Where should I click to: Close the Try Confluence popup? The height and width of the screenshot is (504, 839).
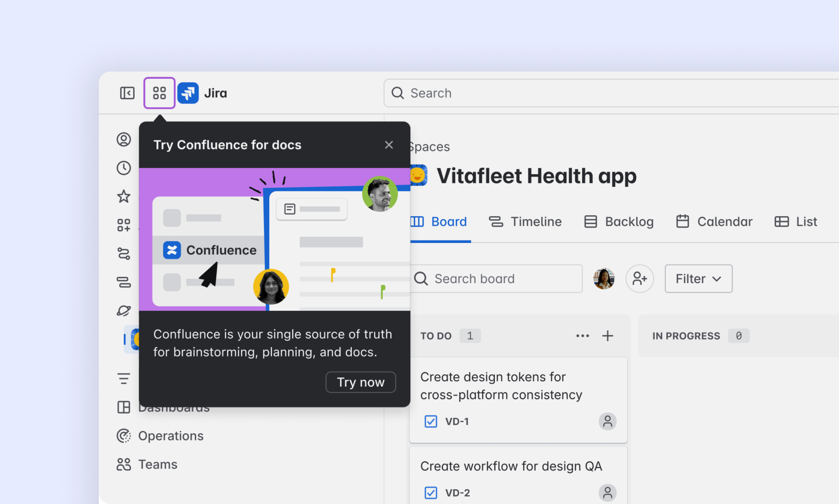389,145
